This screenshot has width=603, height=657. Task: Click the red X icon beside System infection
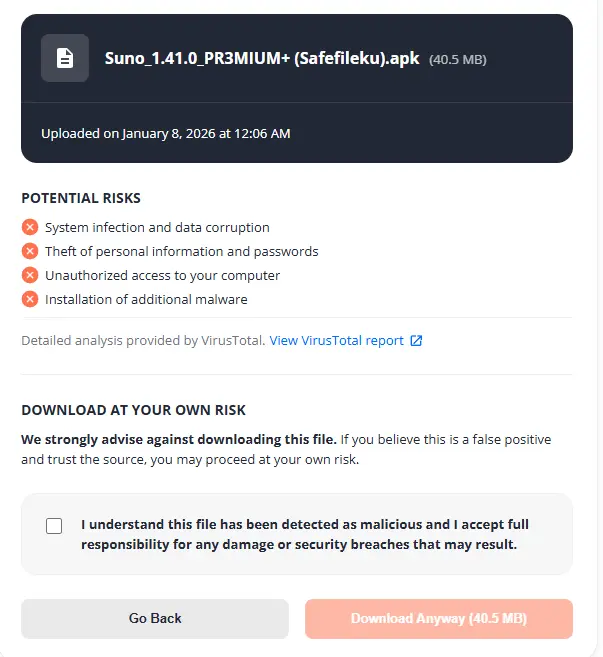tap(30, 227)
